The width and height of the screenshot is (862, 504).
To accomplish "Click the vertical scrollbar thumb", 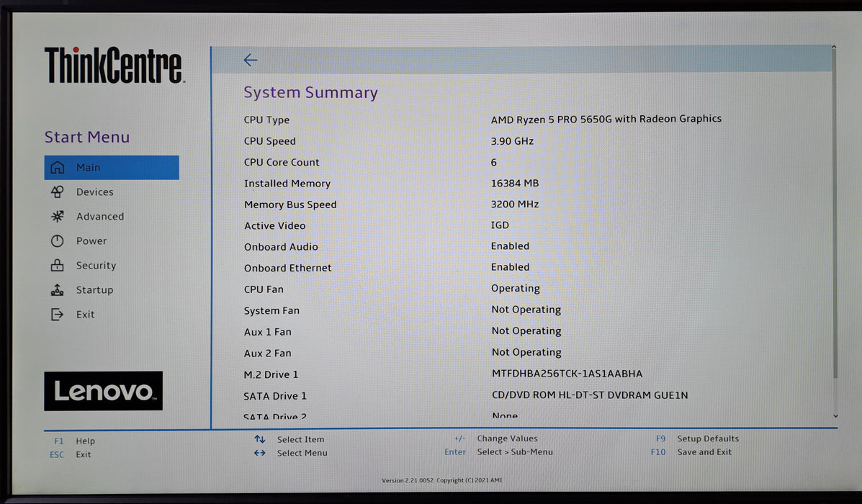I will 835,215.
